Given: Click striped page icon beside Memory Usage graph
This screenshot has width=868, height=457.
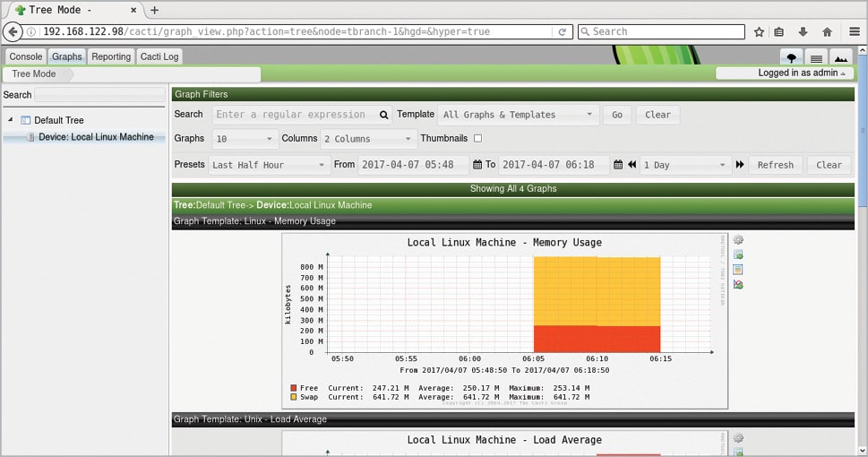Looking at the screenshot, I should pos(738,270).
